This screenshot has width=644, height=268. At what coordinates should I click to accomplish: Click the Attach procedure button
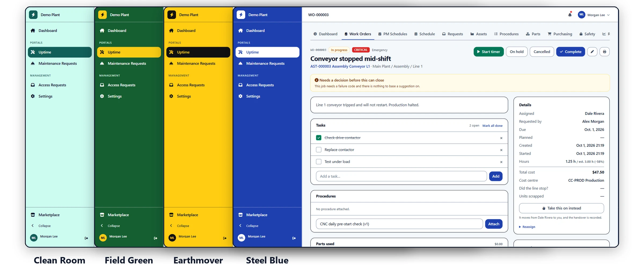[x=493, y=224]
